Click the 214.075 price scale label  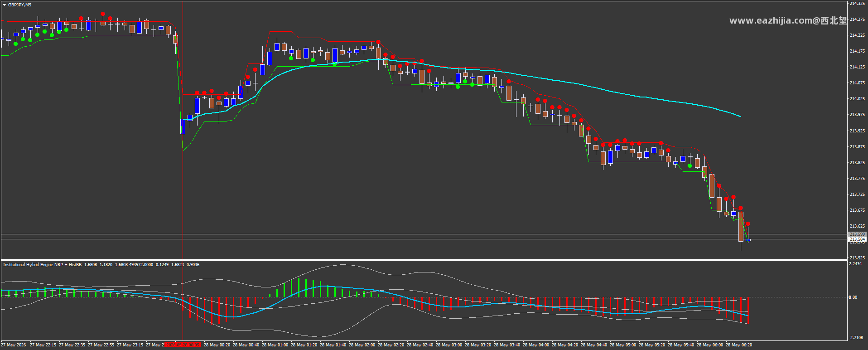tap(857, 83)
